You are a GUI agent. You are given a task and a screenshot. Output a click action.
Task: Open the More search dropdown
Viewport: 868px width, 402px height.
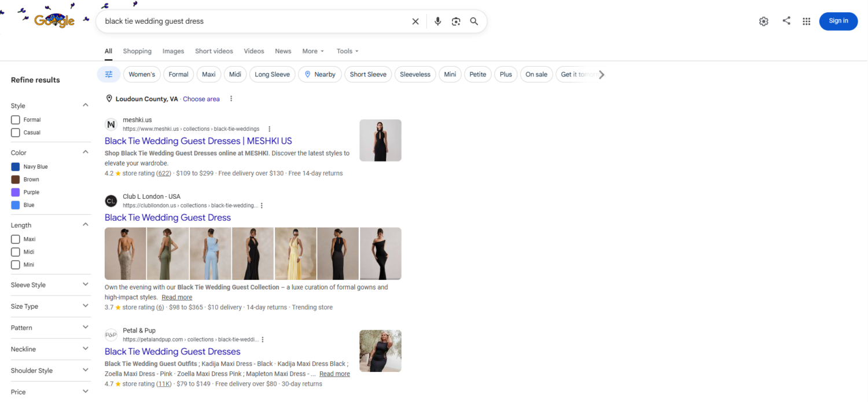(x=313, y=51)
